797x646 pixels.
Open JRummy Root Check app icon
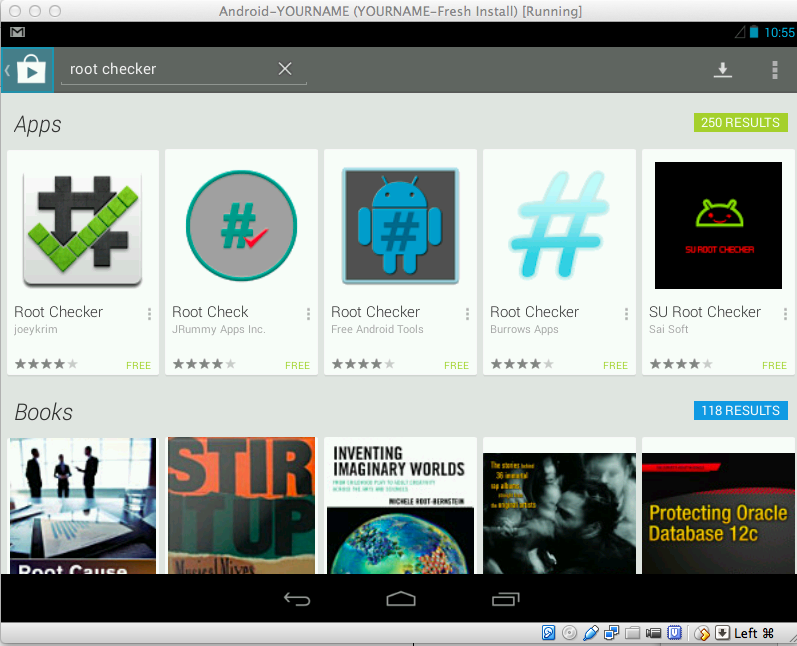pos(241,225)
